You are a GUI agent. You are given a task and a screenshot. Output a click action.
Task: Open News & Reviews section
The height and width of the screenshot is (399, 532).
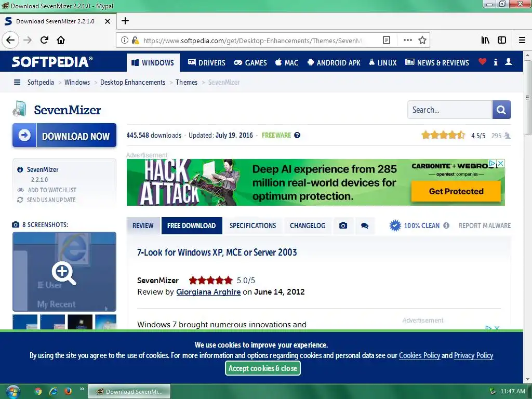click(x=437, y=63)
